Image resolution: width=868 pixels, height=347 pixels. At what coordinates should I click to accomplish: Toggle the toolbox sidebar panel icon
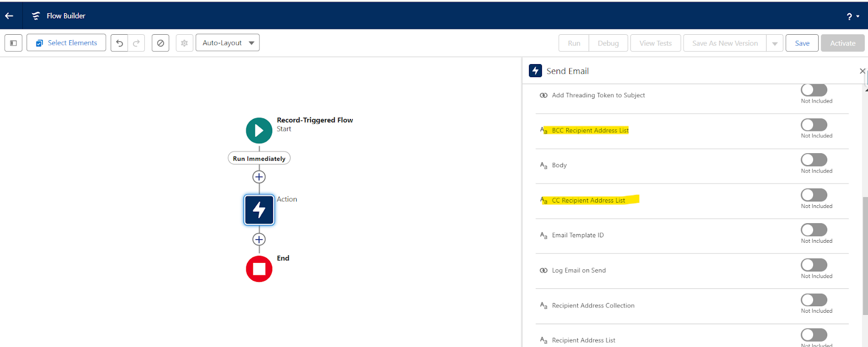click(x=14, y=43)
